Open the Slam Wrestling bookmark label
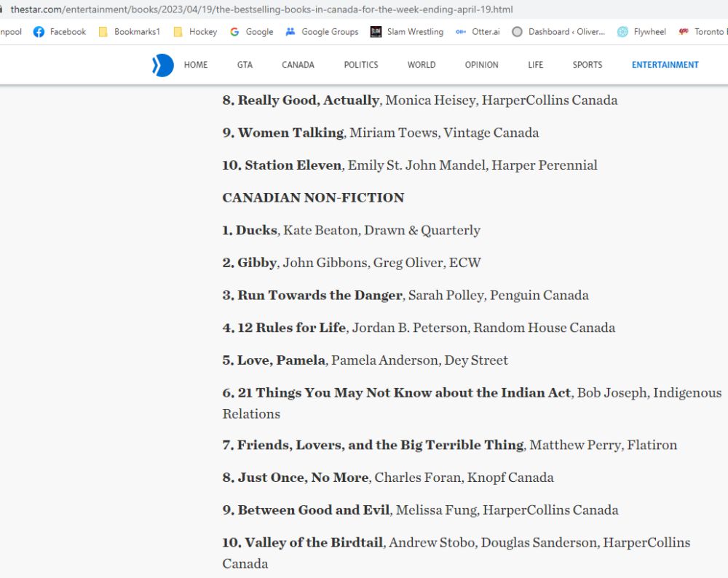728x578 pixels. click(415, 31)
